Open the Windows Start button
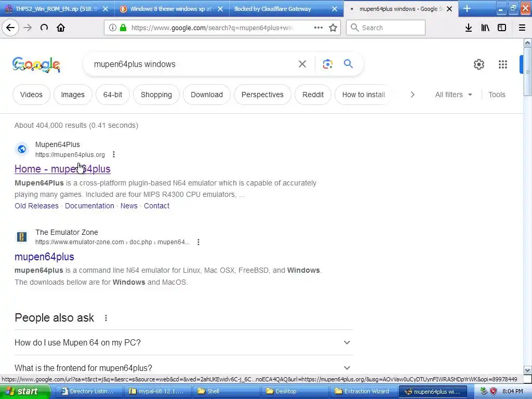 pyautogui.click(x=25, y=391)
